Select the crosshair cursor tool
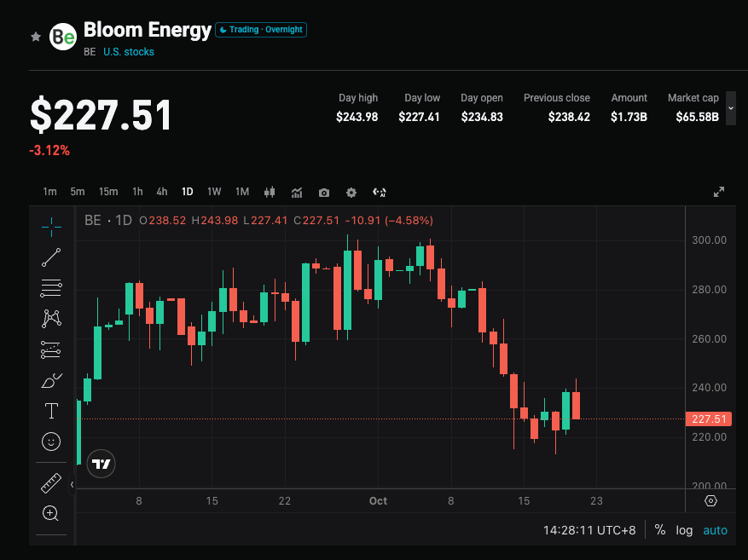 point(51,227)
